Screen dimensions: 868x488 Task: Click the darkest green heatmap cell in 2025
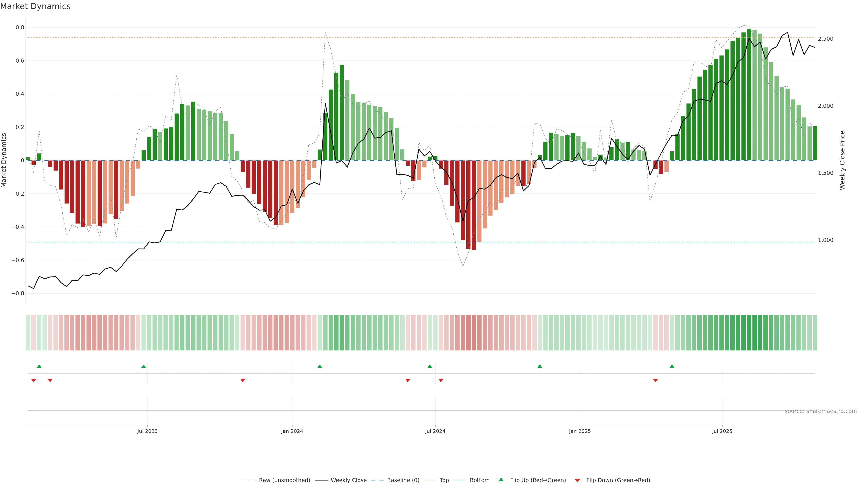(x=749, y=332)
